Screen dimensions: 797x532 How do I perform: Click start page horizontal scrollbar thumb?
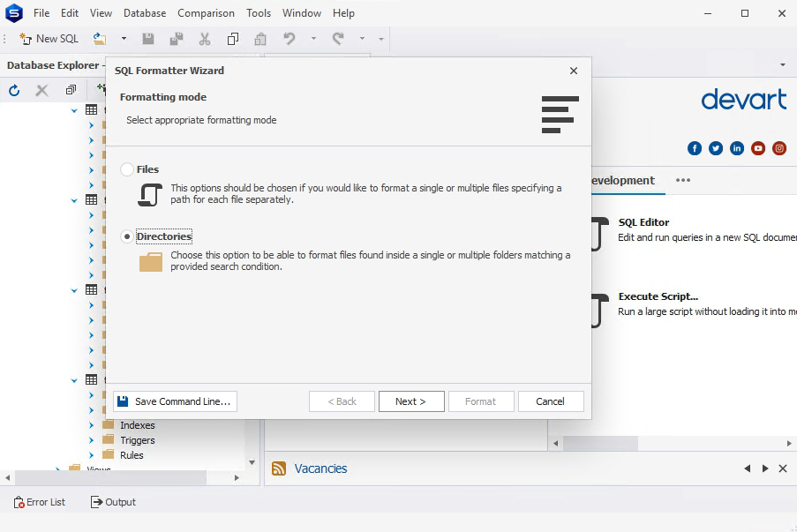(x=600, y=443)
